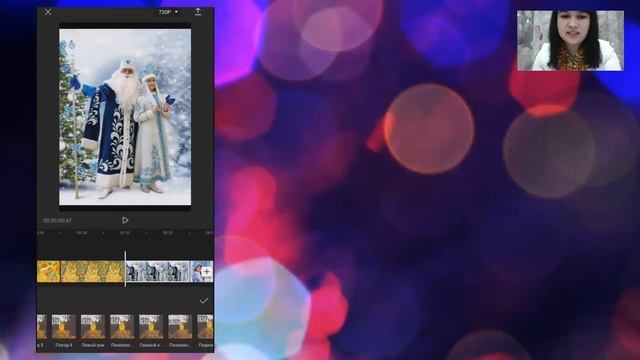
Task: Choose the 'Поезд 4' animation preset
Action: pos(64,327)
